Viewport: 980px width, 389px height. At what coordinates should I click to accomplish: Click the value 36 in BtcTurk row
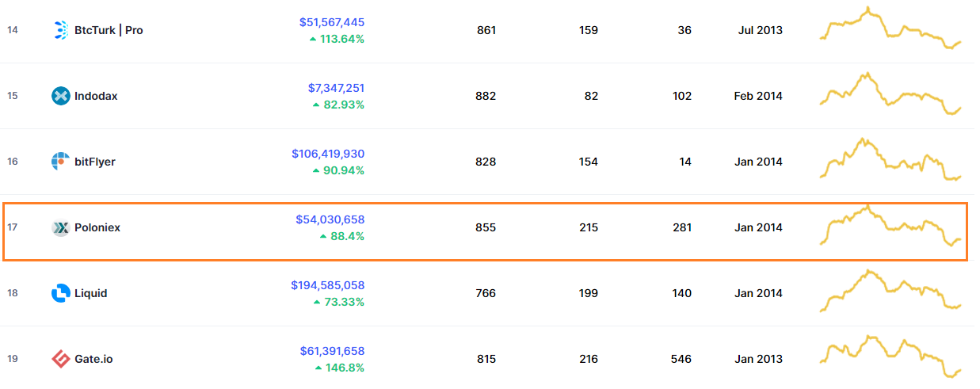click(685, 30)
